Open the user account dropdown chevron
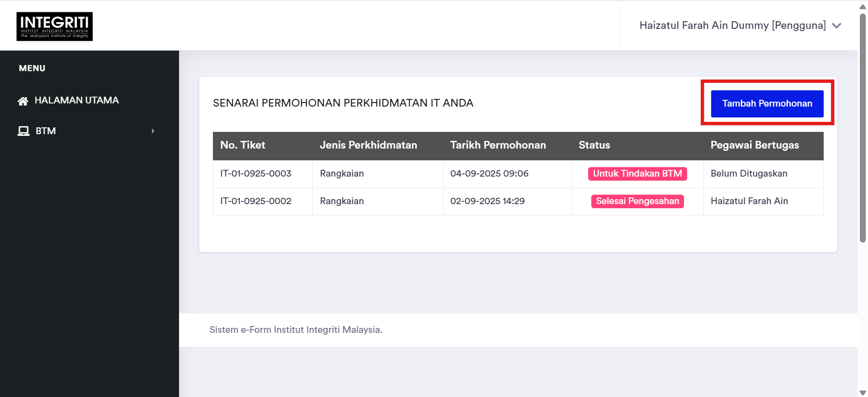The height and width of the screenshot is (397, 868). (837, 26)
